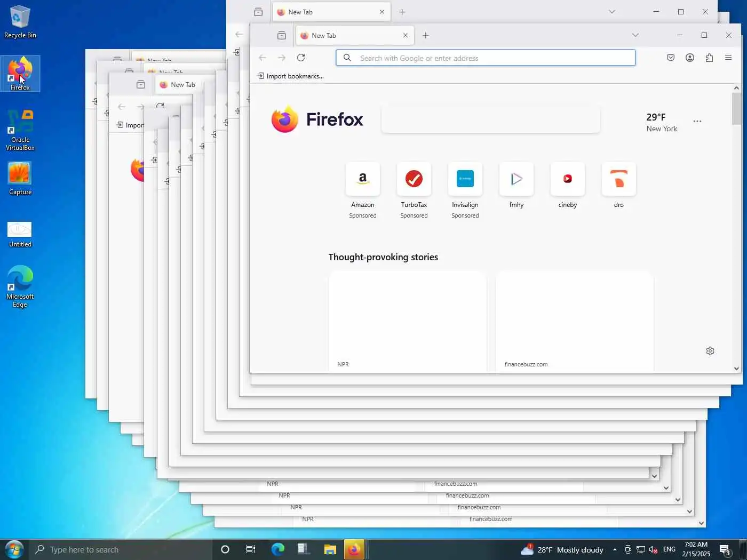This screenshot has width=747, height=560.
Task: Open the Recycle Bin desktop icon
Action: (x=20, y=22)
